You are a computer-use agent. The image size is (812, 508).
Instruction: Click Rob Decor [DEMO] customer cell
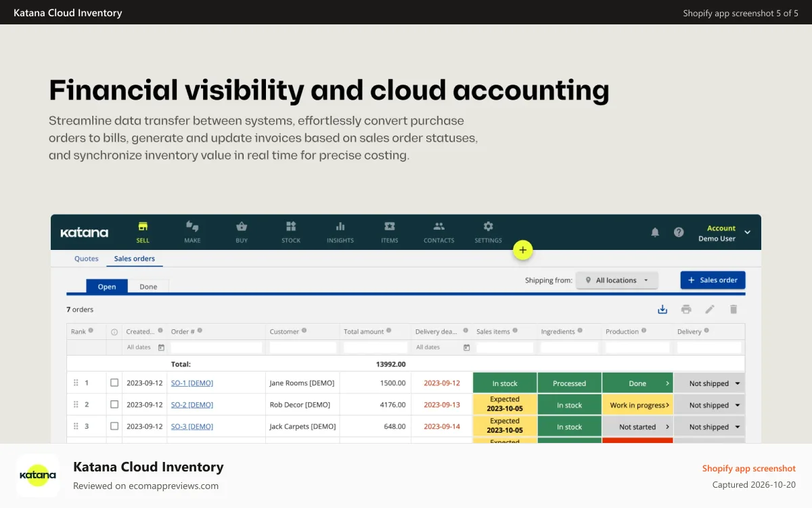pos(302,404)
